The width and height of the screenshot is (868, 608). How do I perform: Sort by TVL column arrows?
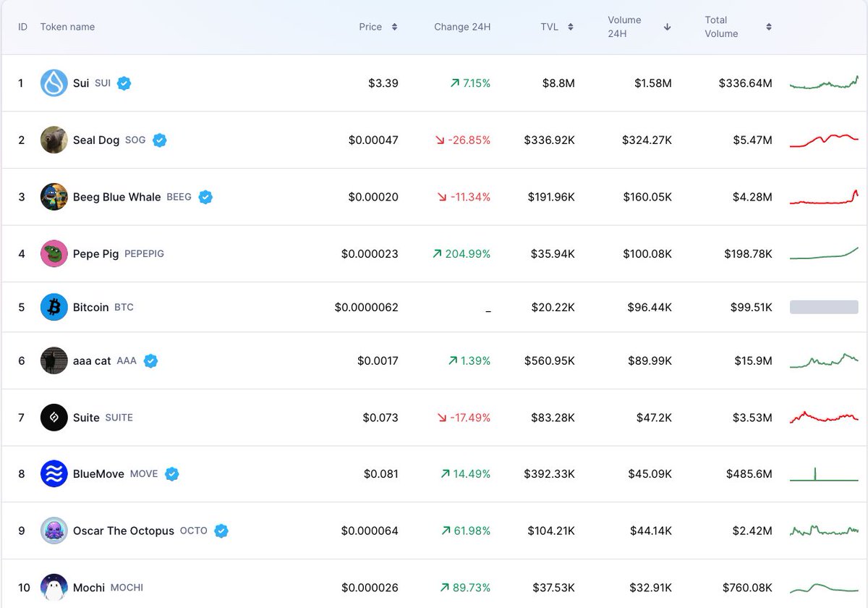point(571,27)
